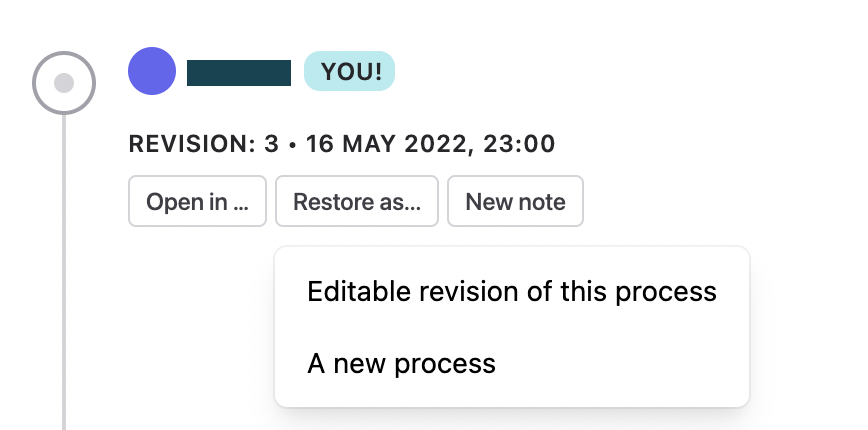Viewport: 868px width, 430px height.
Task: Expand the 'Restore as...' dropdown
Action: click(x=357, y=201)
